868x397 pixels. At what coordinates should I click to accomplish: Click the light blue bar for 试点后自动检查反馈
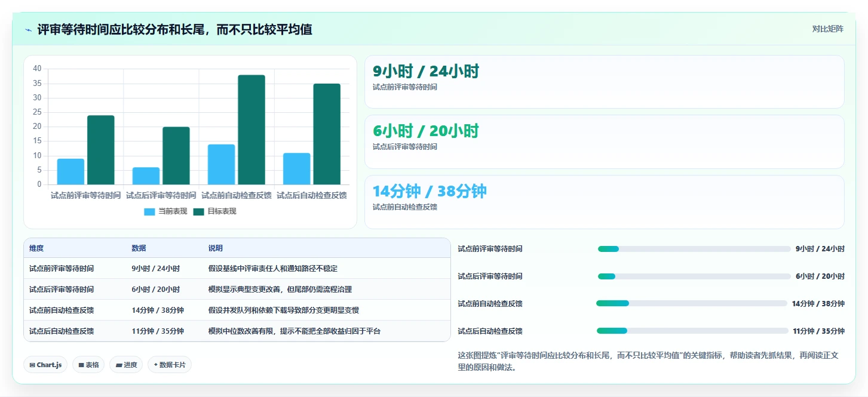pyautogui.click(x=297, y=168)
